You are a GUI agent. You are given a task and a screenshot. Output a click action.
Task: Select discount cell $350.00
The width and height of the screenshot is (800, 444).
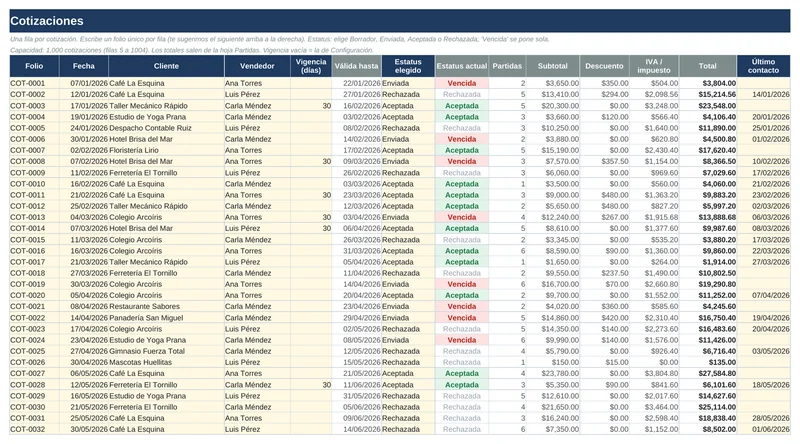[604, 83]
